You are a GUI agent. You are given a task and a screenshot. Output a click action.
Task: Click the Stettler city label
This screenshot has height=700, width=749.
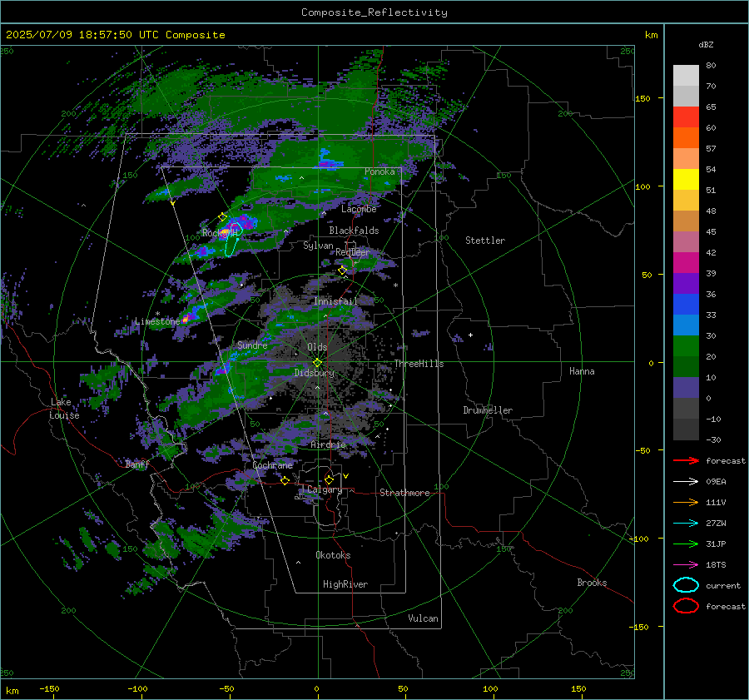pyautogui.click(x=485, y=241)
